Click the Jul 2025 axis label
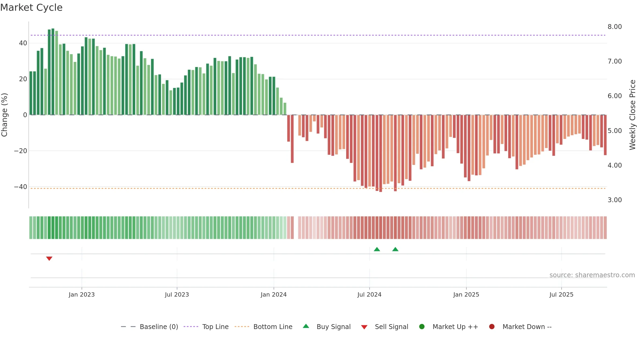Screen dimensions: 644x362 coord(561,295)
